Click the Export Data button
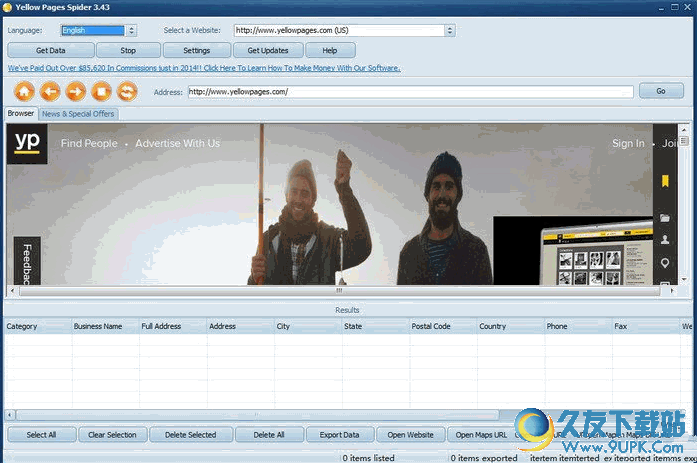 340,435
